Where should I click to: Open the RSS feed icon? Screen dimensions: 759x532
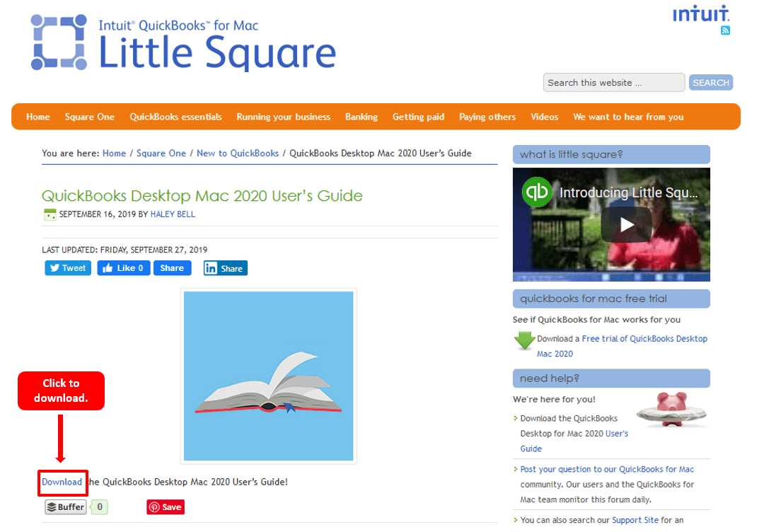(x=725, y=30)
